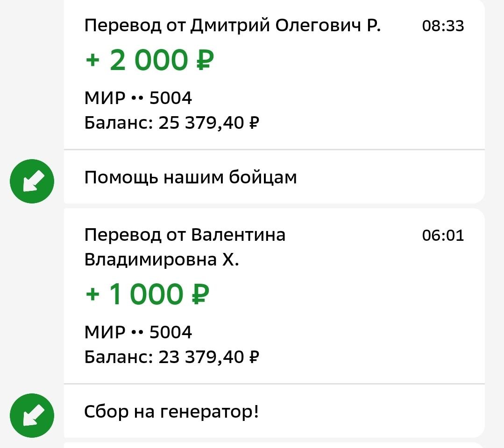Tap balance 25 379,40 ₽ line
Image resolution: width=504 pixels, height=448 pixels.
(171, 123)
